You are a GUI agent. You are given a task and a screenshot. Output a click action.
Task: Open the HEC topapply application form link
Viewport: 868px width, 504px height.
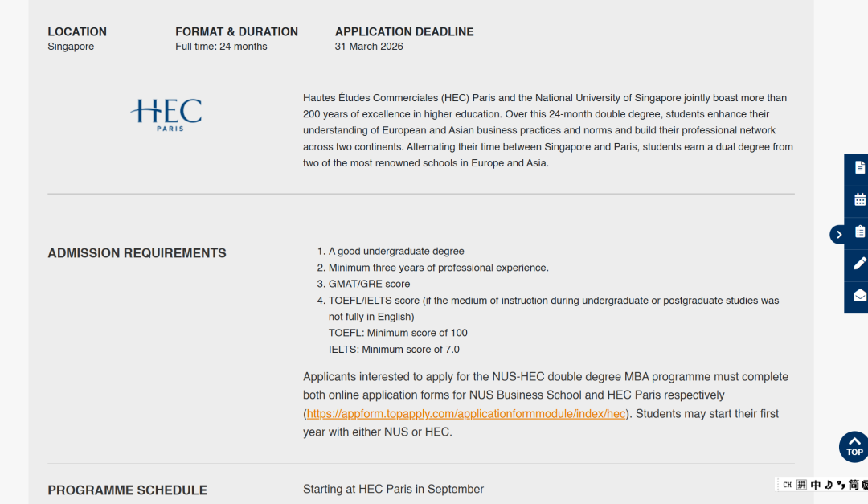[465, 414]
